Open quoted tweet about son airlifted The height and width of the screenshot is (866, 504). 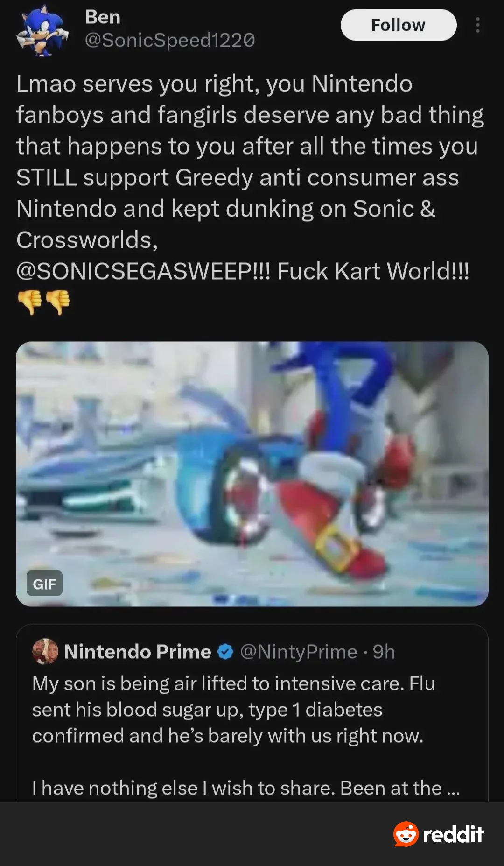[233, 710]
